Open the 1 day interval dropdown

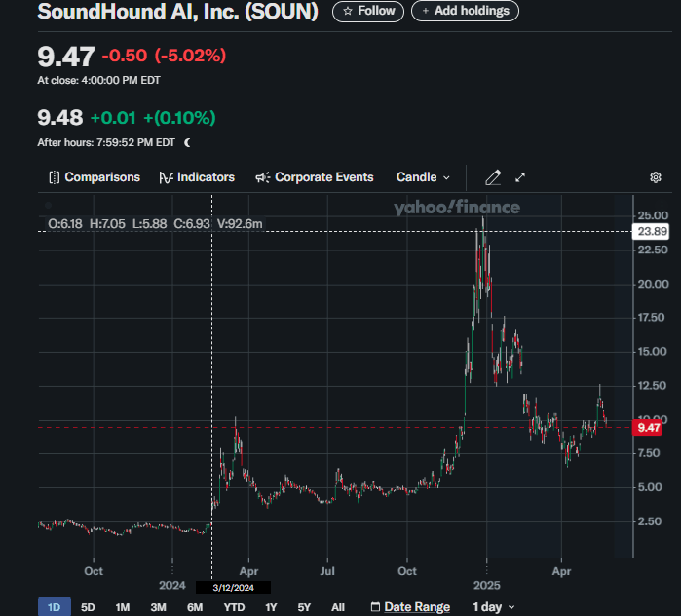[493, 607]
